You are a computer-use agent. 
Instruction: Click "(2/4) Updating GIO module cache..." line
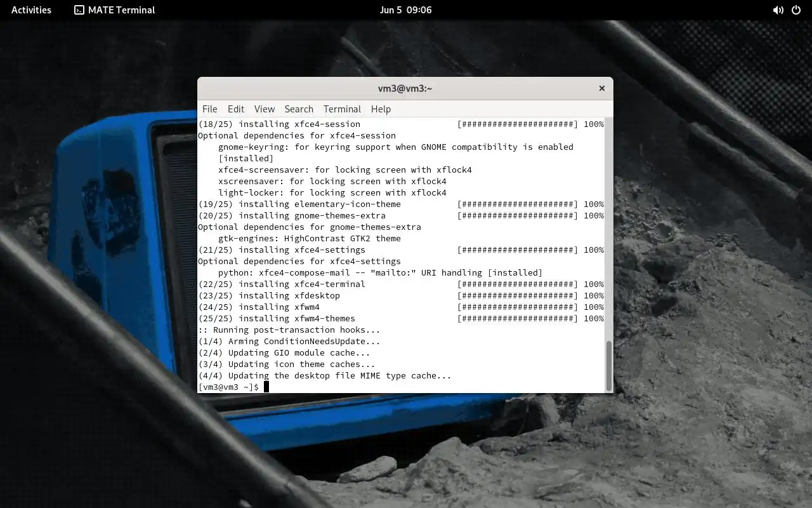pos(284,352)
